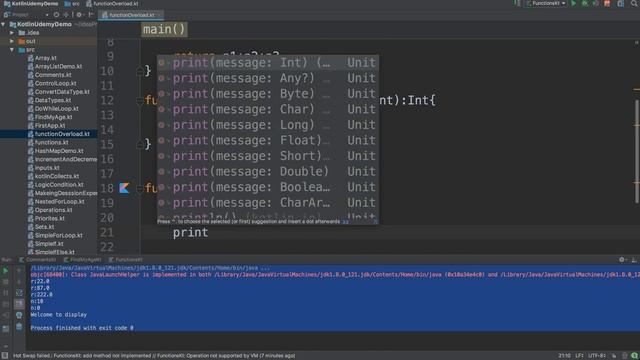Open ArrayListDemo.kt in the project tree

coord(58,67)
